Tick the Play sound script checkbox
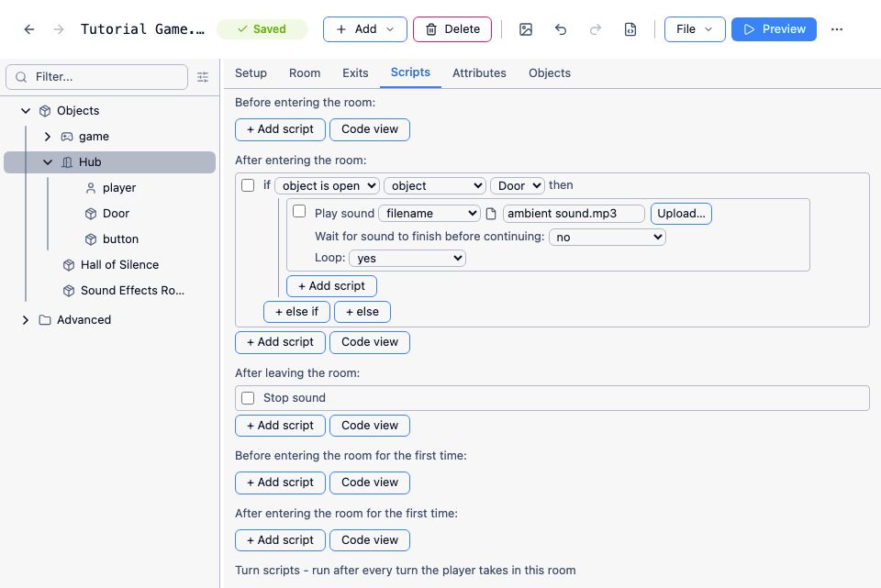Viewport: 881px width, 588px height. coord(299,211)
